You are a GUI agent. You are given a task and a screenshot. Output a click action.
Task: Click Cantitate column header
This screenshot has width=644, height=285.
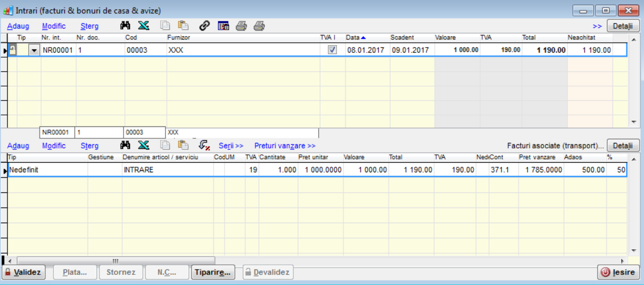[278, 157]
